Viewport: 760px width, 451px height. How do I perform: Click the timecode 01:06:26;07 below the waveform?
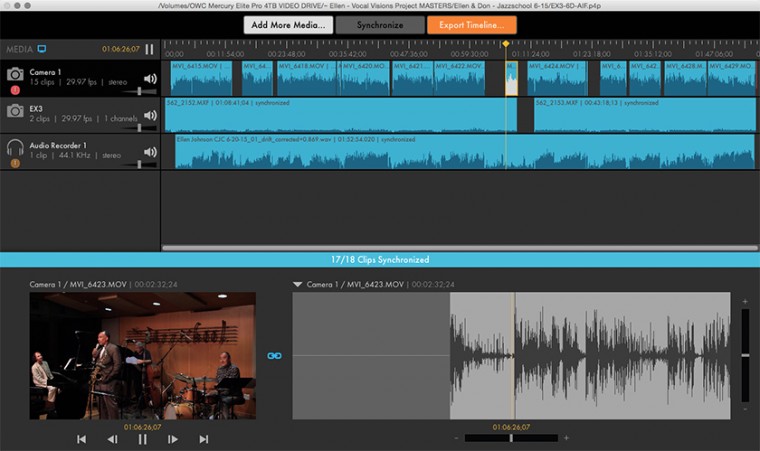point(511,427)
